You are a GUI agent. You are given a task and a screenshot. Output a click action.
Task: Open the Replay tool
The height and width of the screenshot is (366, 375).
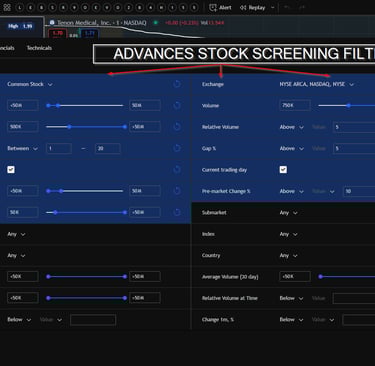253,8
